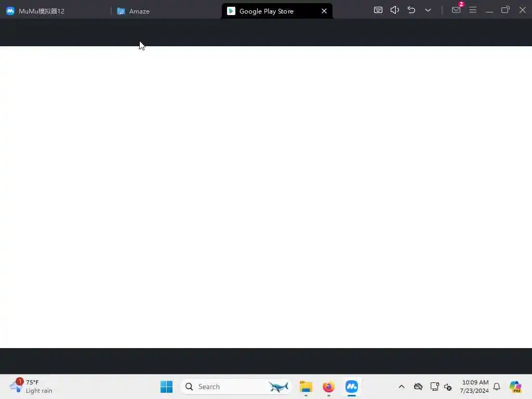The height and width of the screenshot is (399, 532).
Task: Open the MuMu hamburger menu
Action: point(473,10)
